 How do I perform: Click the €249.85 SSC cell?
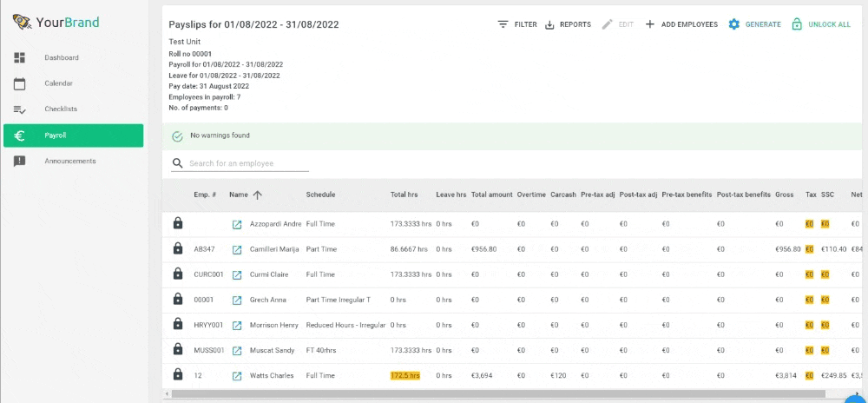tap(833, 375)
